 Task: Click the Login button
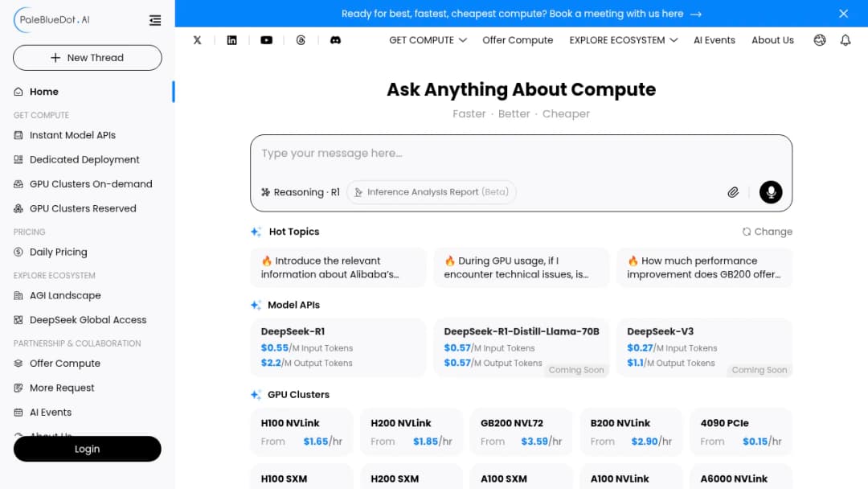click(x=88, y=449)
